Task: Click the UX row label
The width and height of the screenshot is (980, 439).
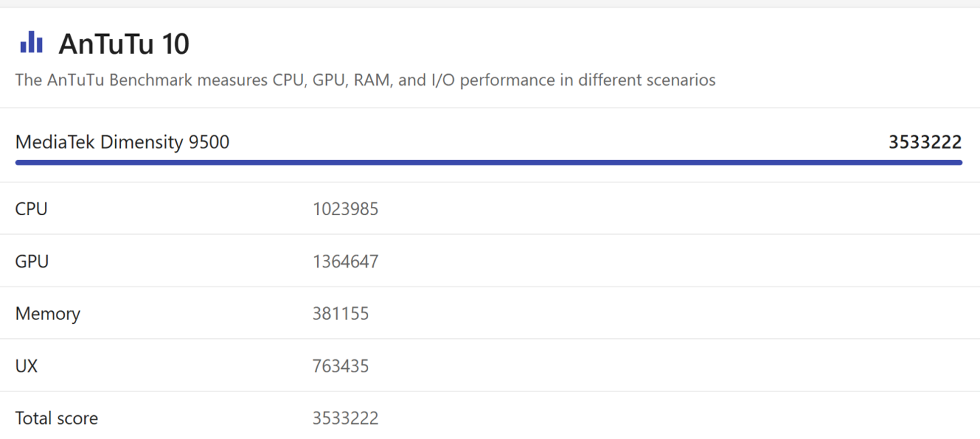Action: point(27,366)
